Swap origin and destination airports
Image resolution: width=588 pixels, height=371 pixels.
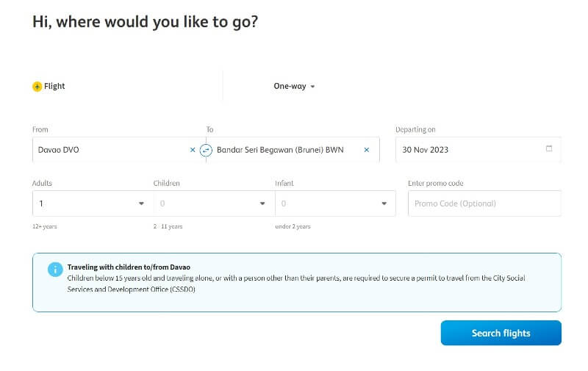click(x=206, y=151)
